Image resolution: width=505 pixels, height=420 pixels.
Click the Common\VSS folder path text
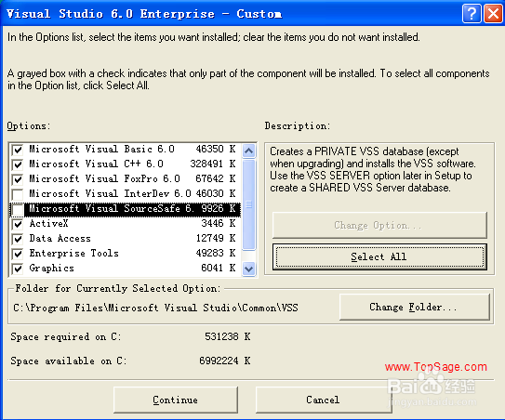(155, 308)
